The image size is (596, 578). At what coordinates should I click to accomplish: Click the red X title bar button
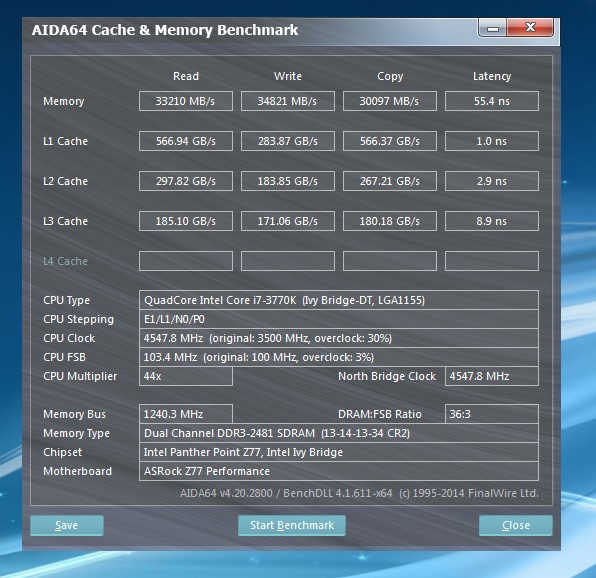click(529, 28)
